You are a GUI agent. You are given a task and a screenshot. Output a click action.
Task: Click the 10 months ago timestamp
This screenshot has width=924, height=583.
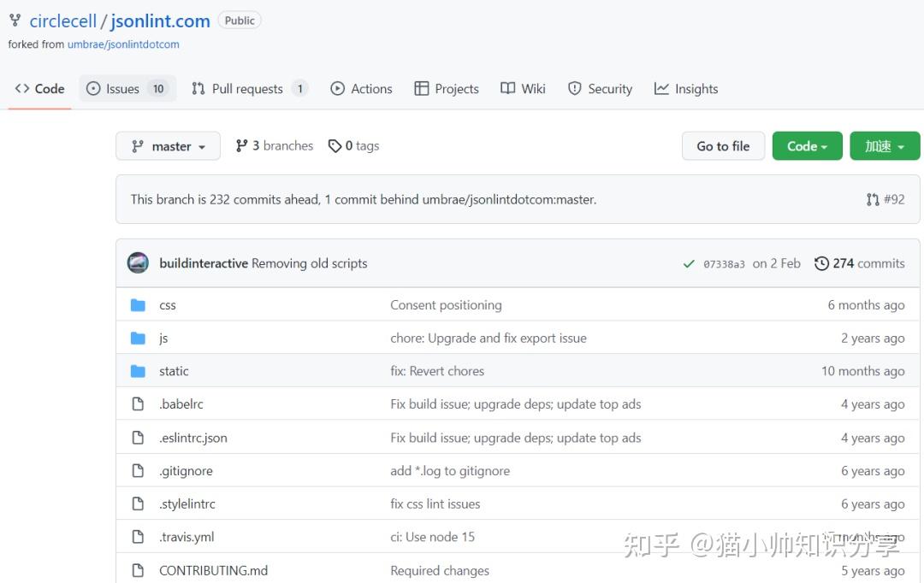863,371
